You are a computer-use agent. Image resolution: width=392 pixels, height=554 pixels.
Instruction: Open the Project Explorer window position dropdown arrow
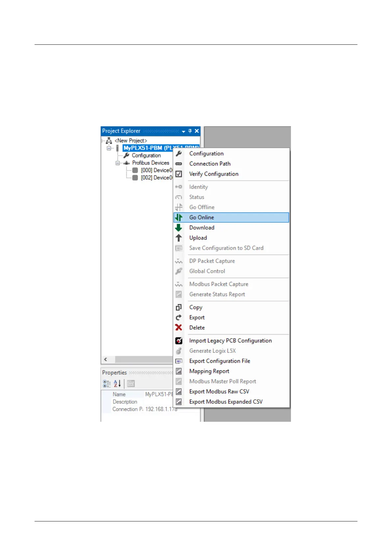tap(183, 131)
